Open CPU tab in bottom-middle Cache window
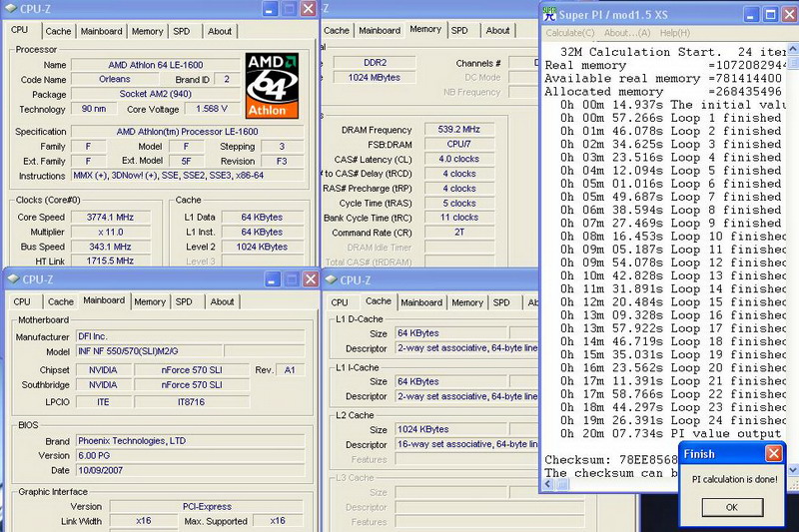Viewport: 799px width, 532px height. [340, 302]
